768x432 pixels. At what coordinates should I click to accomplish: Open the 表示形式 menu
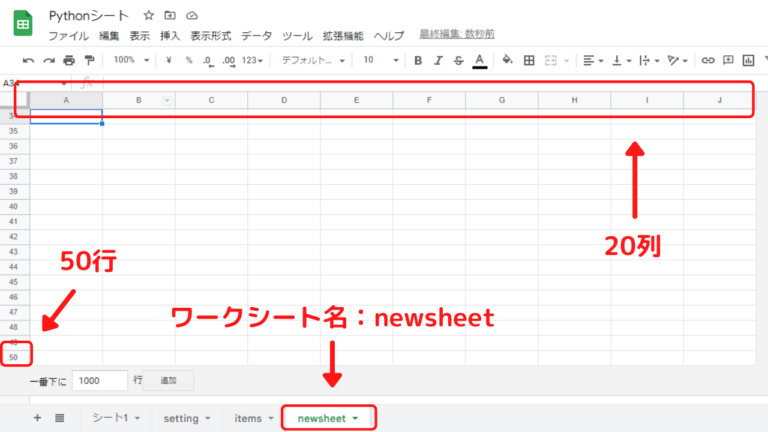click(211, 36)
